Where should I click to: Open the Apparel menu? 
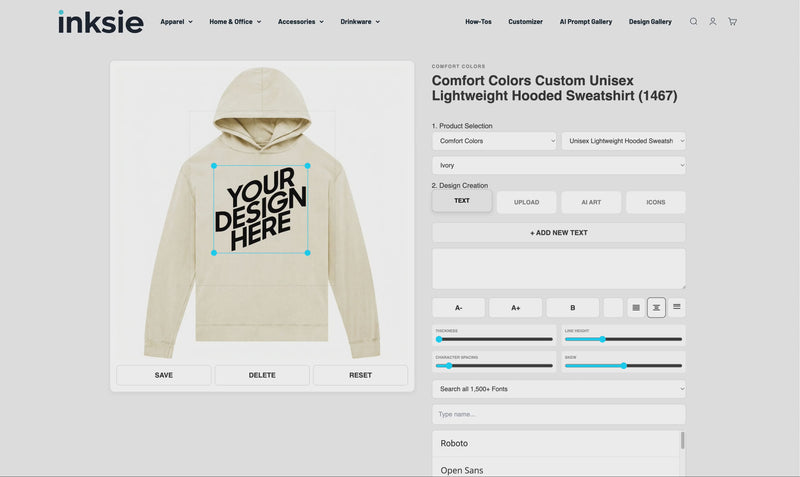[x=176, y=21]
